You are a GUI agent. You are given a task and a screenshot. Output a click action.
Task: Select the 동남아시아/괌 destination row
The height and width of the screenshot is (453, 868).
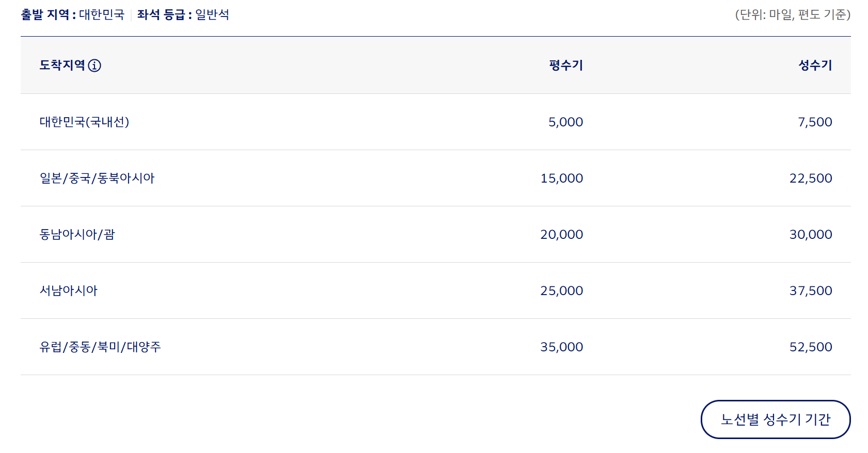click(x=436, y=234)
